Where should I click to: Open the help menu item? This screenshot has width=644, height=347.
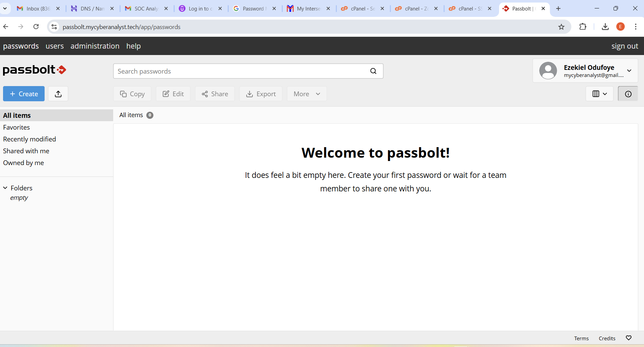point(133,46)
